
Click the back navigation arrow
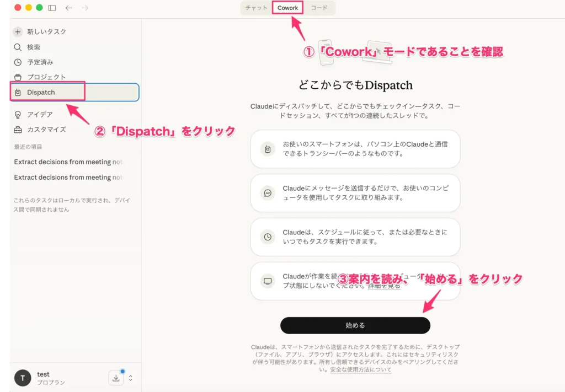click(x=68, y=8)
